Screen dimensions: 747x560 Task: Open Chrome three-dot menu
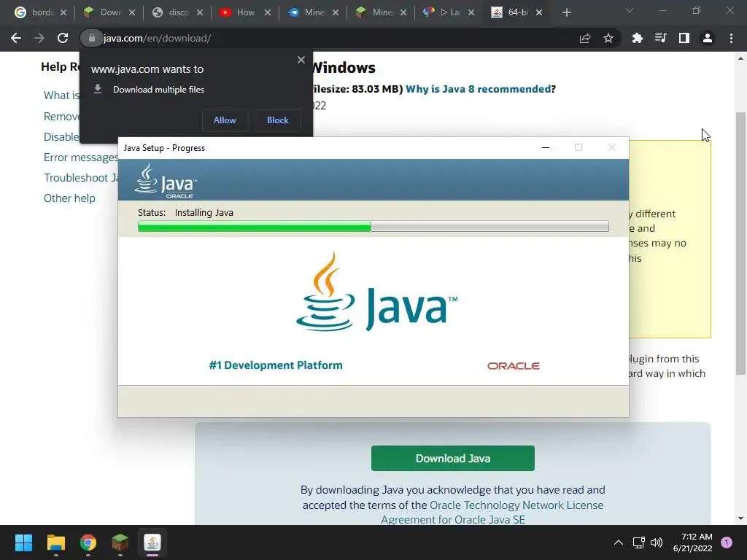731,38
